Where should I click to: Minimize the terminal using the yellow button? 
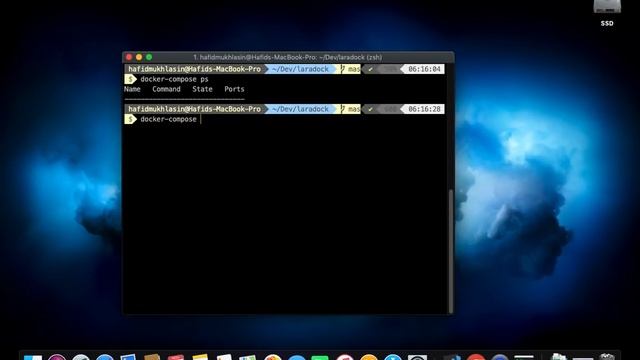click(139, 57)
